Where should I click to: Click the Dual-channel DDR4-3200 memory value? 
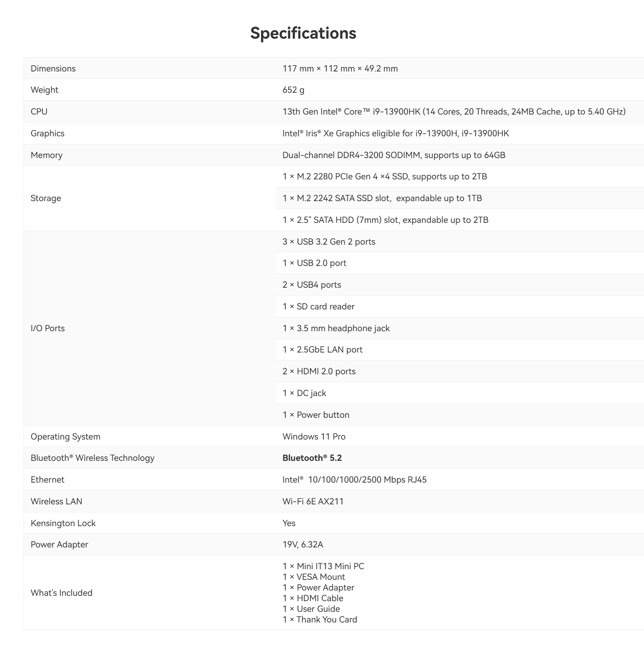394,155
